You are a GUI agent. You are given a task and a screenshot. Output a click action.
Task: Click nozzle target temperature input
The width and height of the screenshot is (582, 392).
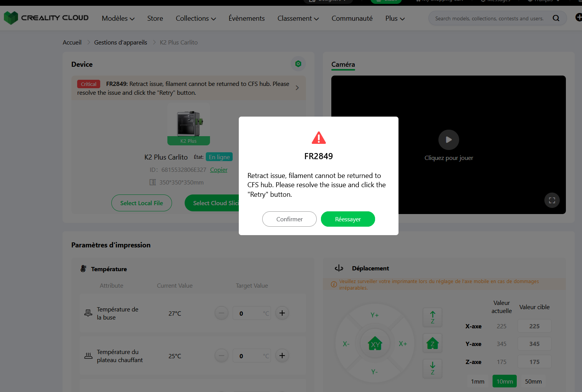(x=252, y=313)
